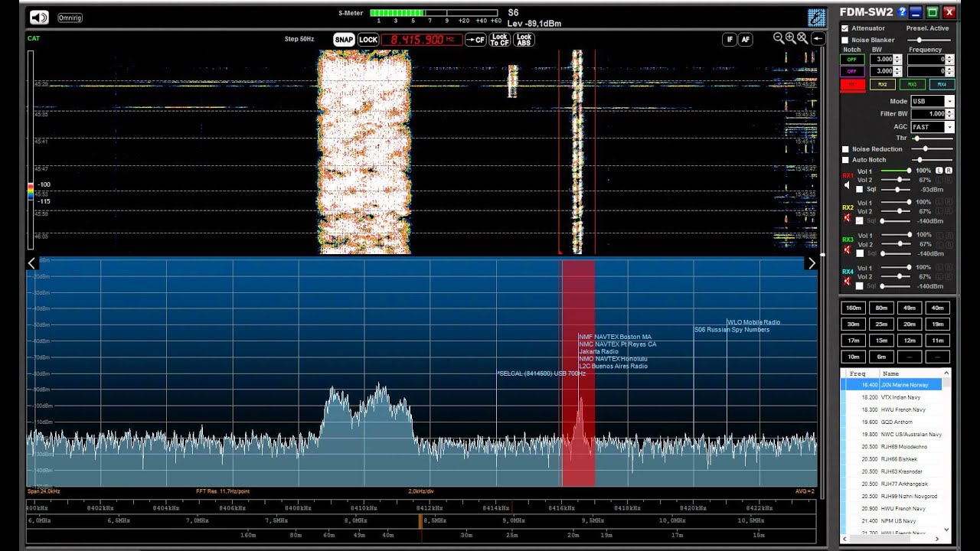
Task: Click station list scroll down arrow
Action: pyautogui.click(x=947, y=528)
